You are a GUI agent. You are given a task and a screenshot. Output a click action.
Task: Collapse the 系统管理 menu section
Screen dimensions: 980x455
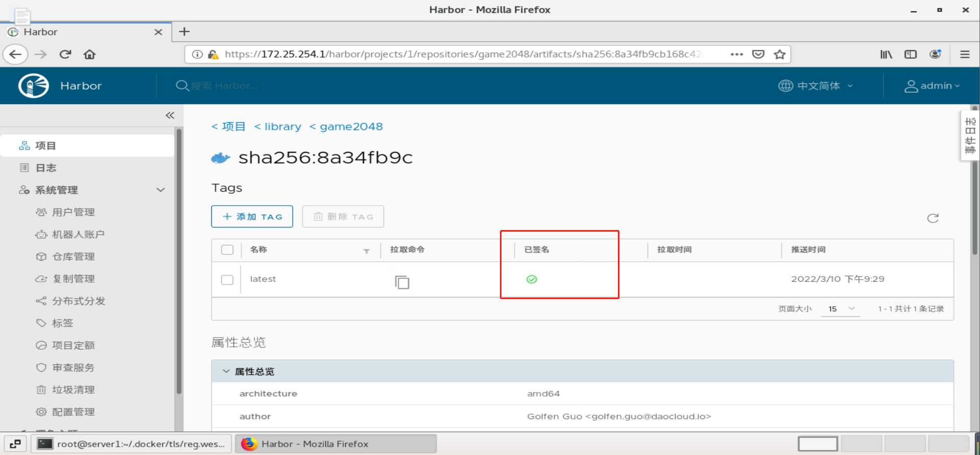point(160,190)
